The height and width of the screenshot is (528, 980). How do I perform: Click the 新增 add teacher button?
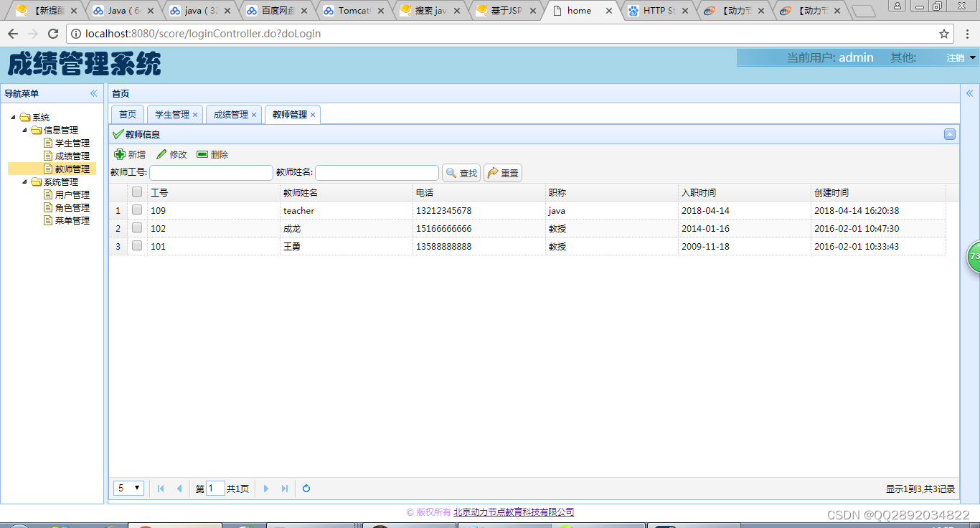click(x=130, y=154)
